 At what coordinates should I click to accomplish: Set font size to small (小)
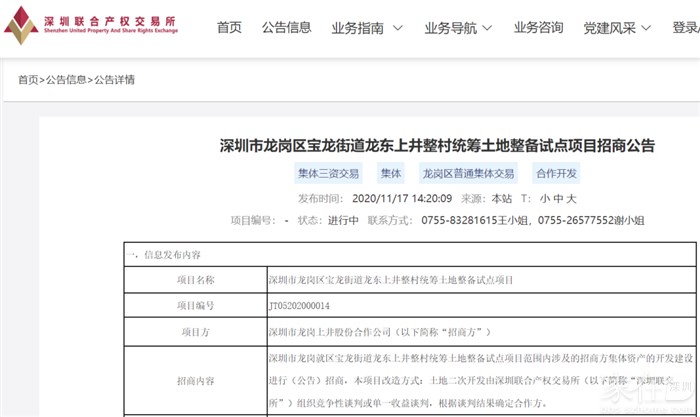[x=544, y=198]
